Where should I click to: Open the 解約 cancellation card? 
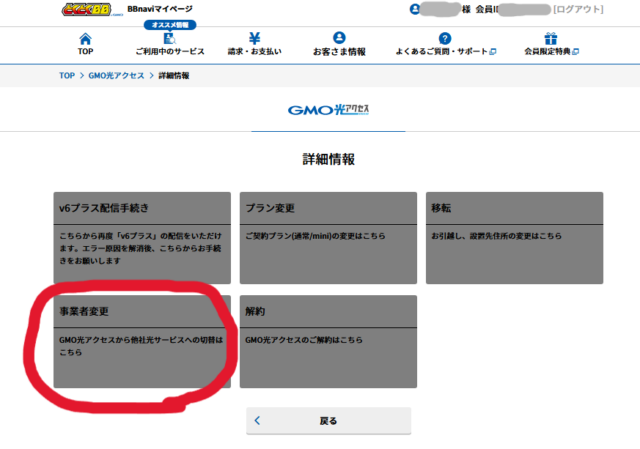tap(327, 340)
